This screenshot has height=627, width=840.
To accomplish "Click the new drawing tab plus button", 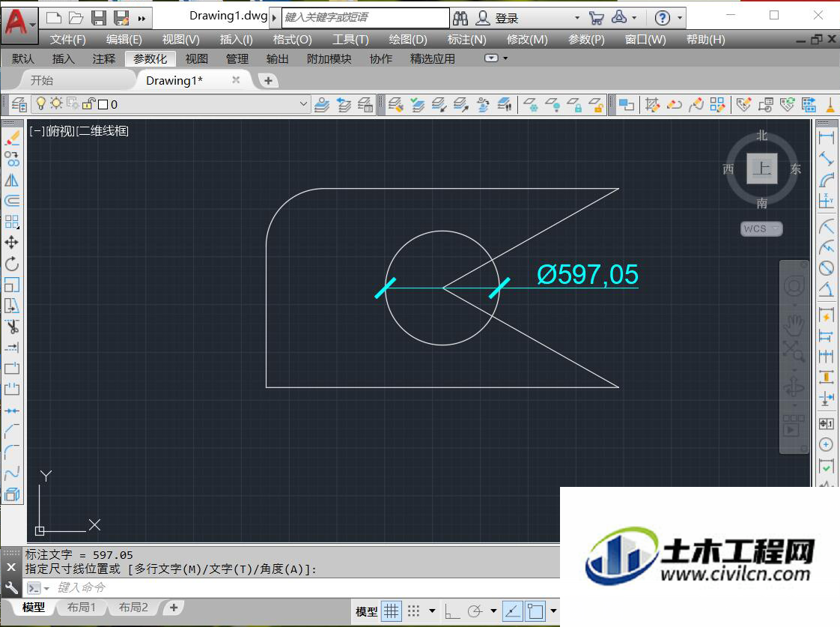I will click(x=268, y=80).
